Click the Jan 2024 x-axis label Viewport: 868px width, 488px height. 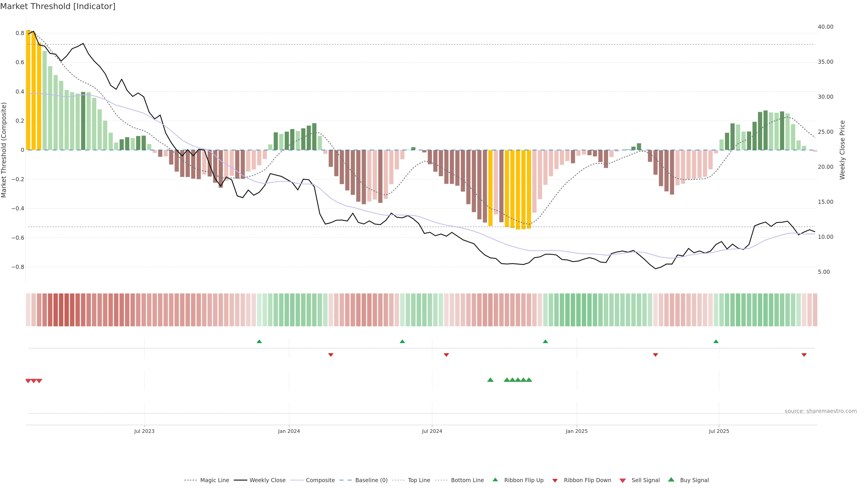[289, 431]
